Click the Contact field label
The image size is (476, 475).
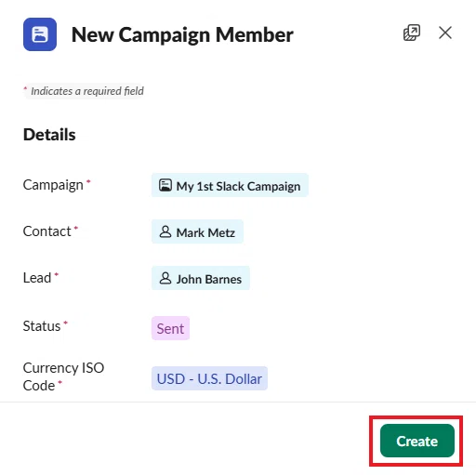47,231
